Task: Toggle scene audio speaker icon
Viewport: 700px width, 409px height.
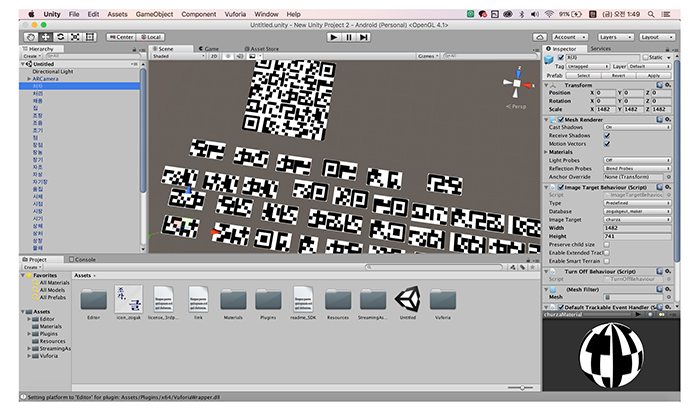Action: 240,56
